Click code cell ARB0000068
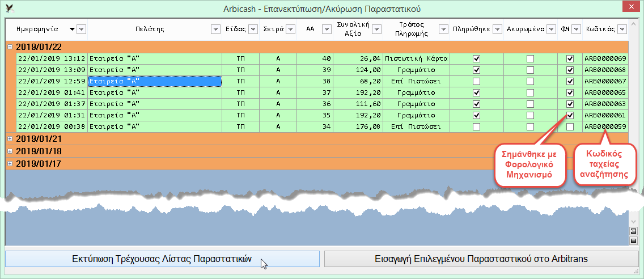The image size is (644, 279). 605,70
